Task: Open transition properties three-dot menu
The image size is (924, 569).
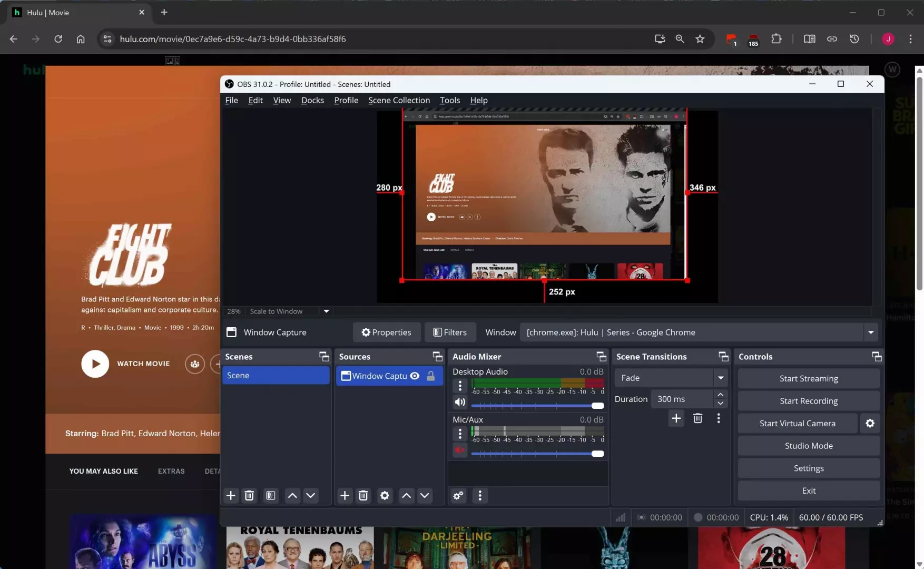Action: point(719,418)
